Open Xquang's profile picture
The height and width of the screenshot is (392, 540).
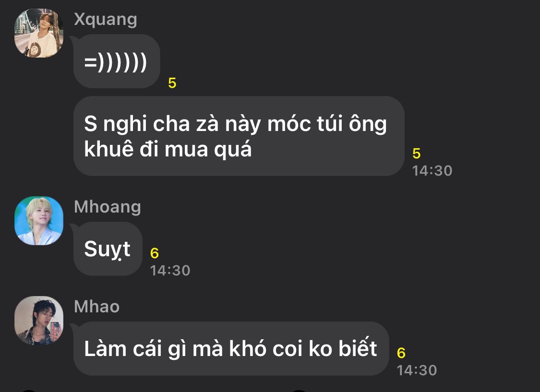[39, 33]
